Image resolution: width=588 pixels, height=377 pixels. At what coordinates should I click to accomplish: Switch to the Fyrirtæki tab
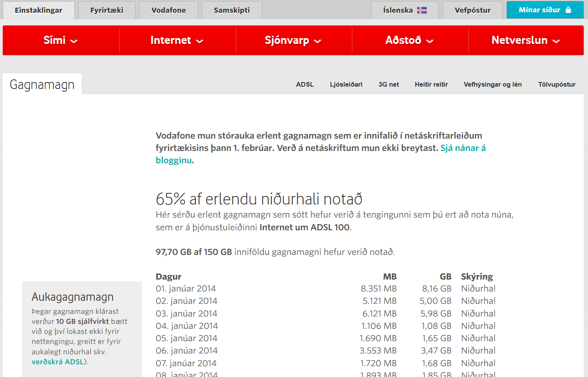(x=107, y=10)
